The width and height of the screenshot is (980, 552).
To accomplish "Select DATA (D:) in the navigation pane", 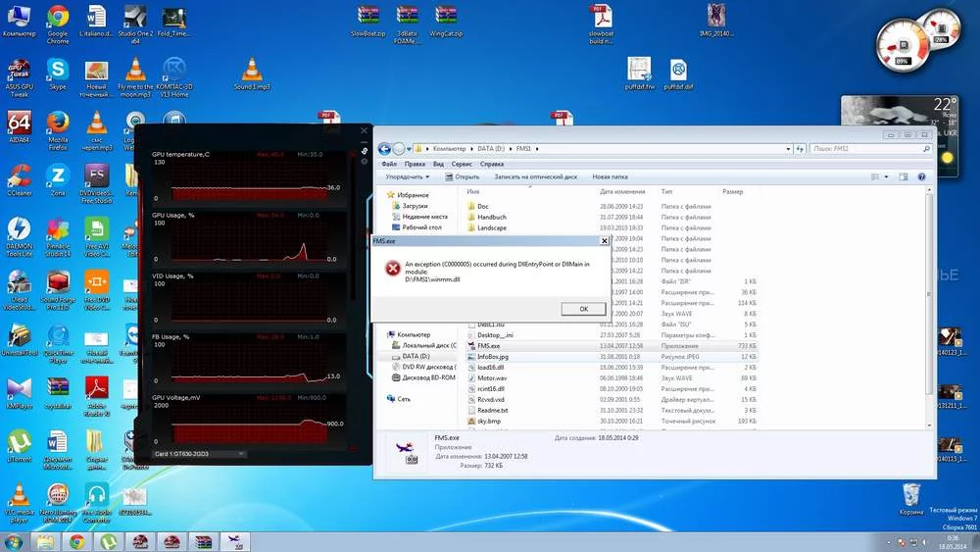I will (x=416, y=356).
